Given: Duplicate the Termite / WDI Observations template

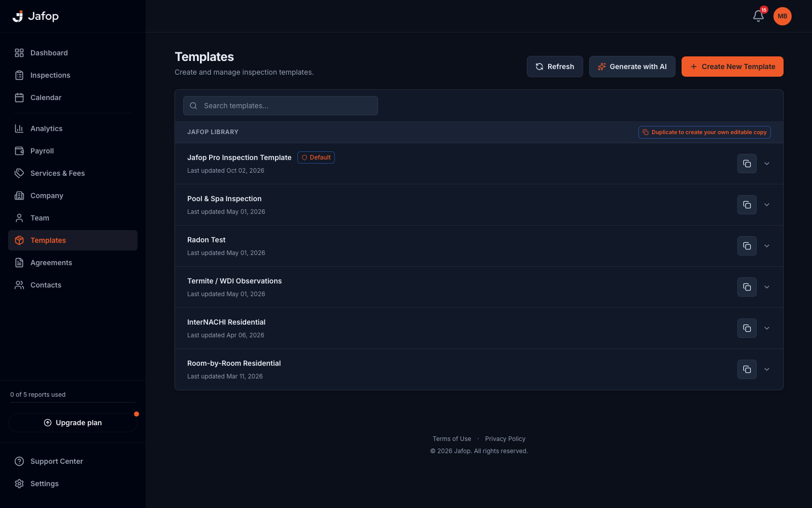Looking at the screenshot, I should 747,287.
